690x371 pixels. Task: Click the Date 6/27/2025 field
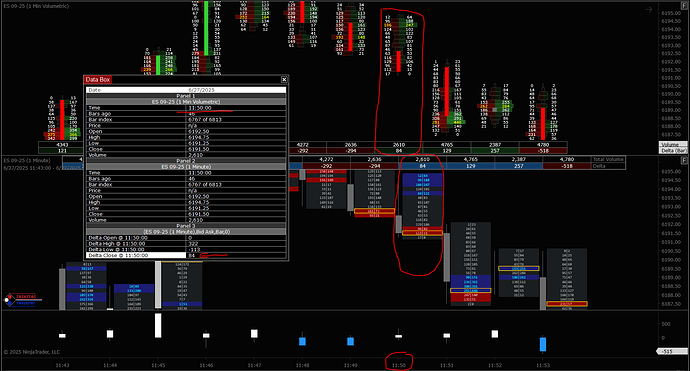(186, 90)
